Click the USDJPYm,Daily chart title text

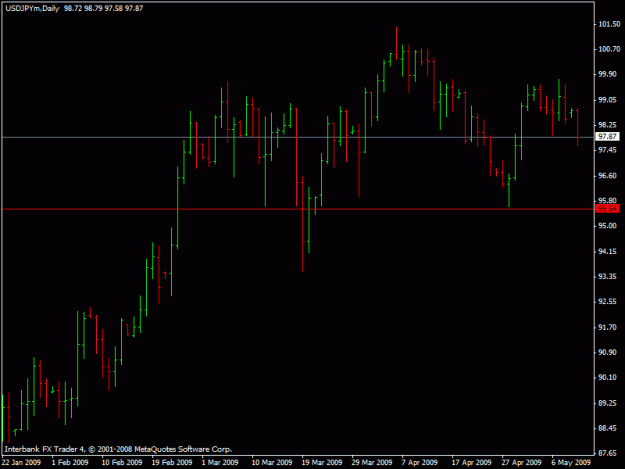32,8
